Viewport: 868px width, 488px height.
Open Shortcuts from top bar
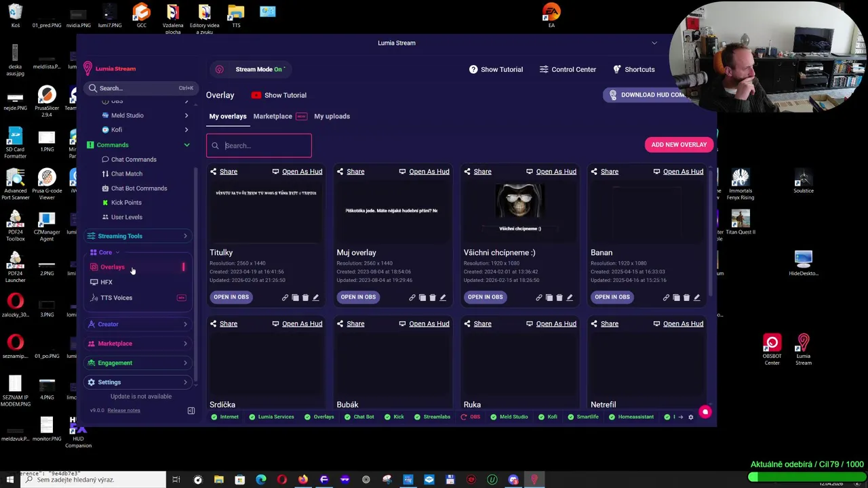tap(634, 69)
